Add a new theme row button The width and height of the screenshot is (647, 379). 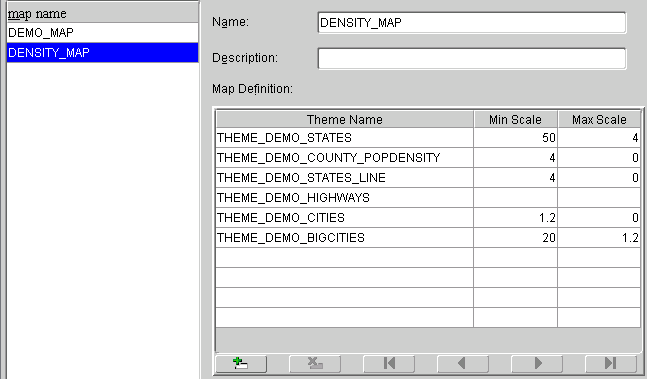[x=241, y=363]
